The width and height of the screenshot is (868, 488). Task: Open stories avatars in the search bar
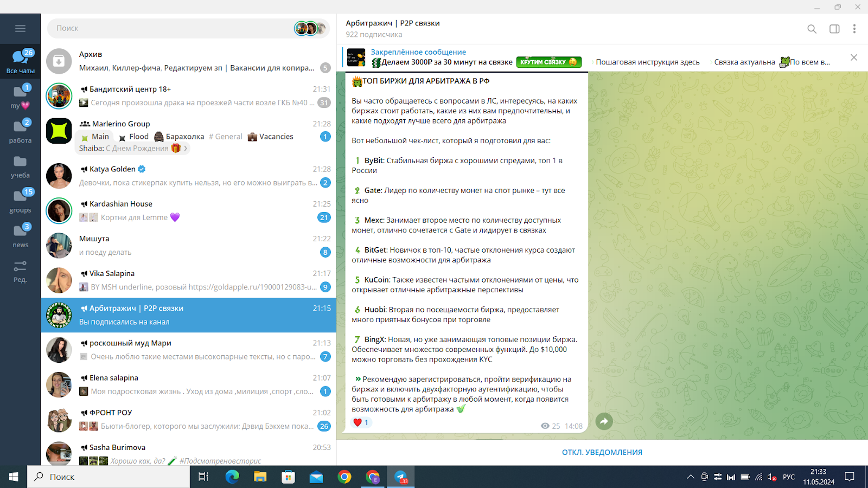tap(310, 28)
